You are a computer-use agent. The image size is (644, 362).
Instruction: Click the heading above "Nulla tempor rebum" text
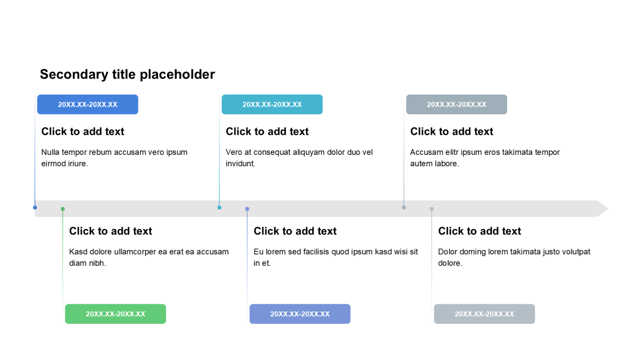click(83, 132)
